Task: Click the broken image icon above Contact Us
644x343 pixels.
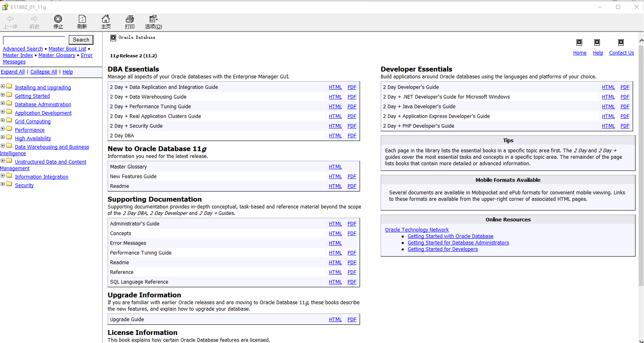Action: tap(621, 42)
